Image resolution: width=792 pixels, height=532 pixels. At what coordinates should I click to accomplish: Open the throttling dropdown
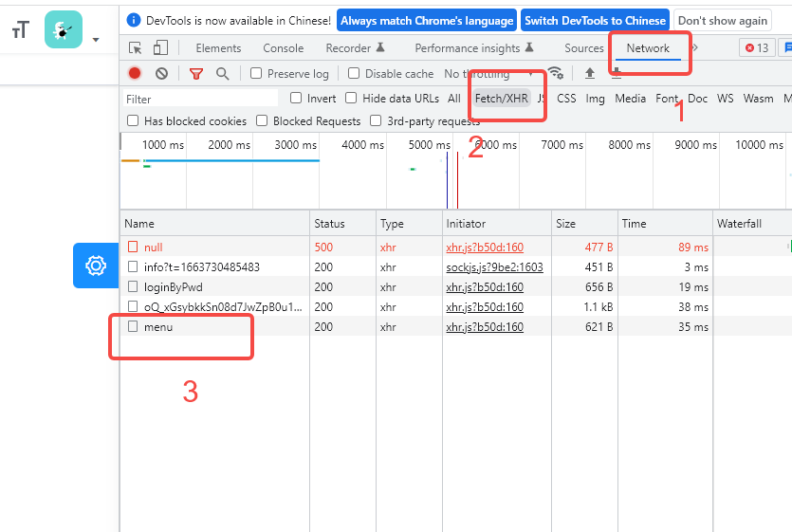488,74
